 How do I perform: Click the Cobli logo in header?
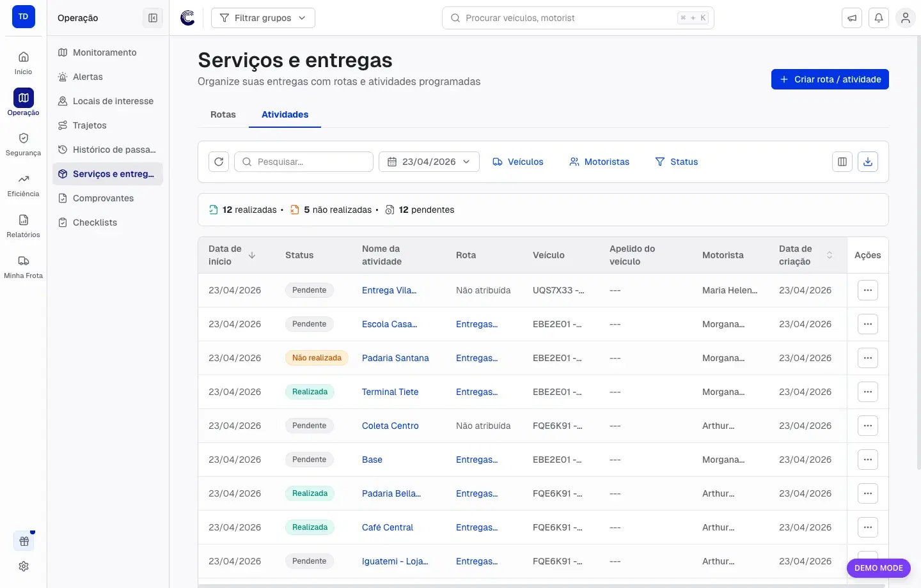187,18
